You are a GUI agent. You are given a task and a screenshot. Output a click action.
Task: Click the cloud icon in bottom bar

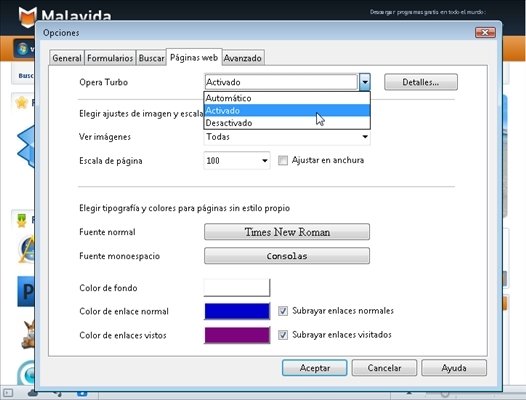33,393
